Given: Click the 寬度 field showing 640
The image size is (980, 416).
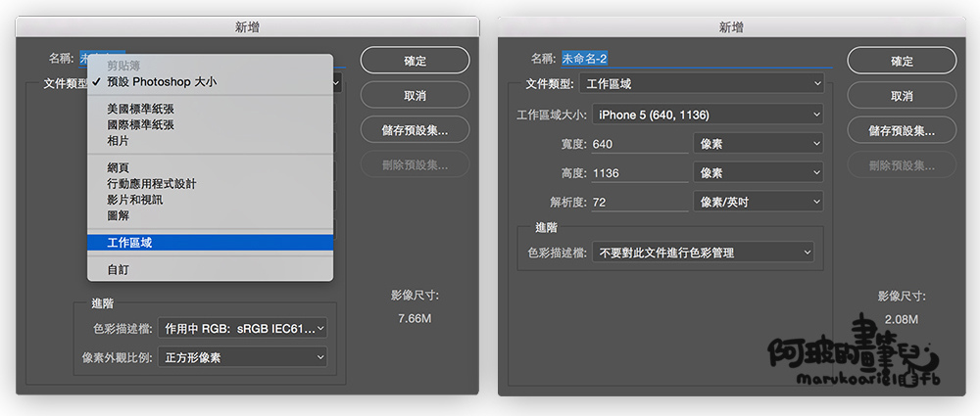Looking at the screenshot, I should pyautogui.click(x=637, y=145).
